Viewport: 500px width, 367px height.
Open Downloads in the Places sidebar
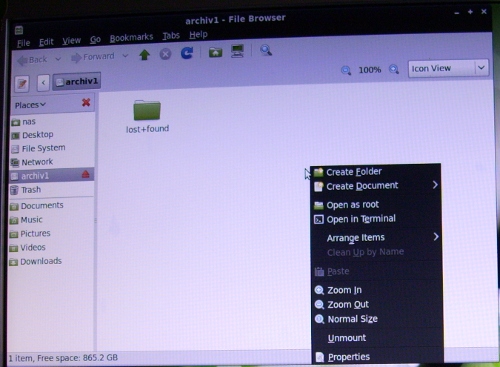(36, 261)
